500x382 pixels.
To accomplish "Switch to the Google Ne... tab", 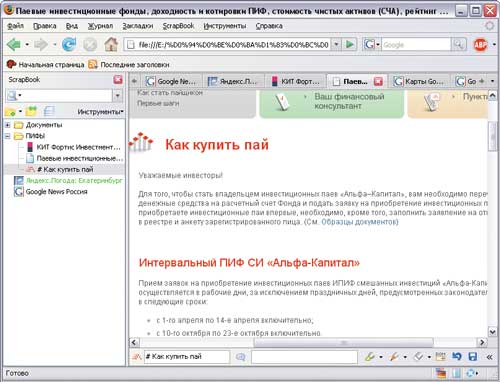I will tap(172, 81).
